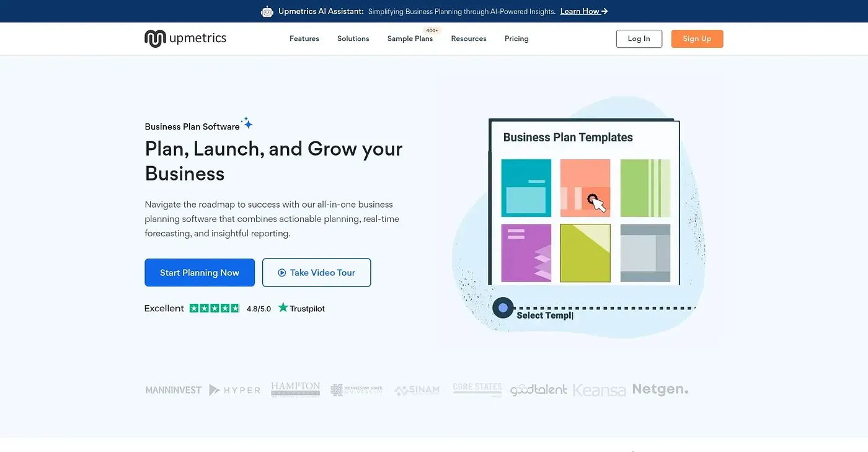
Task: Click the AI Assistant robot icon
Action: pos(267,11)
